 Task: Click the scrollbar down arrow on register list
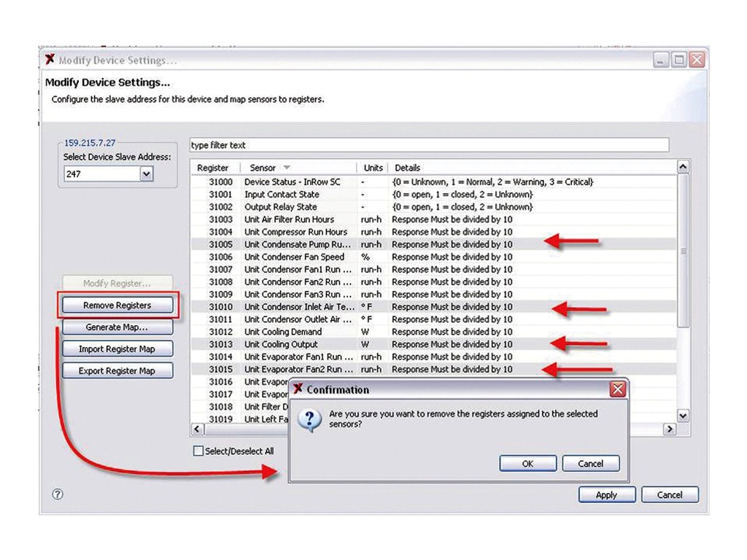(682, 416)
